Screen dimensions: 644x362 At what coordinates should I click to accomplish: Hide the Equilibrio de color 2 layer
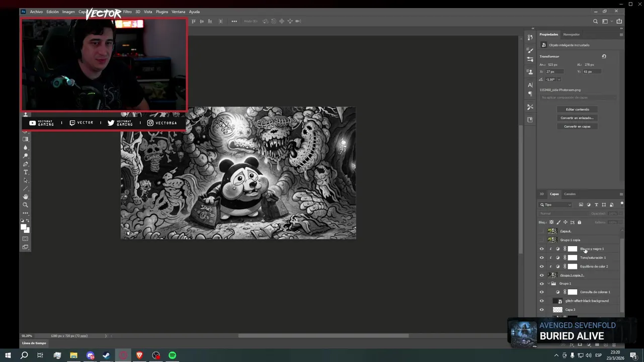tap(542, 266)
